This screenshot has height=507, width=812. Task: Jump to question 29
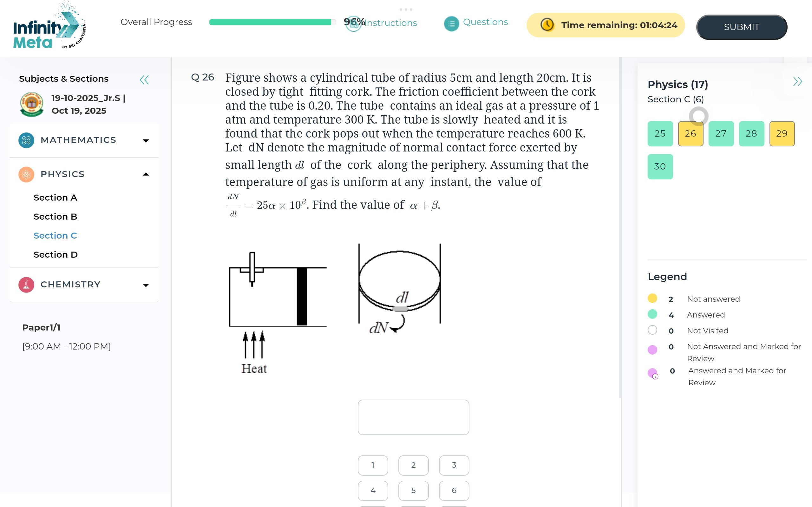(x=782, y=133)
